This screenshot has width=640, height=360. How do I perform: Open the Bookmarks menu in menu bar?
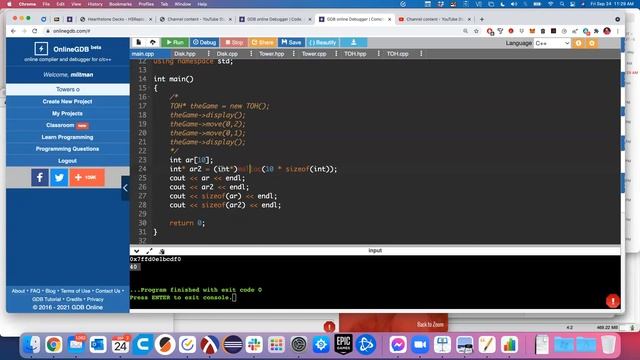120,4
